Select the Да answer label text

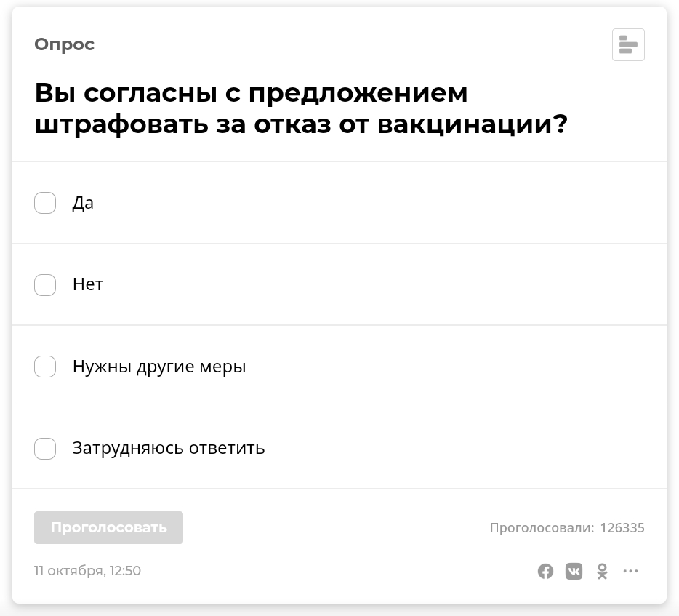tap(83, 203)
